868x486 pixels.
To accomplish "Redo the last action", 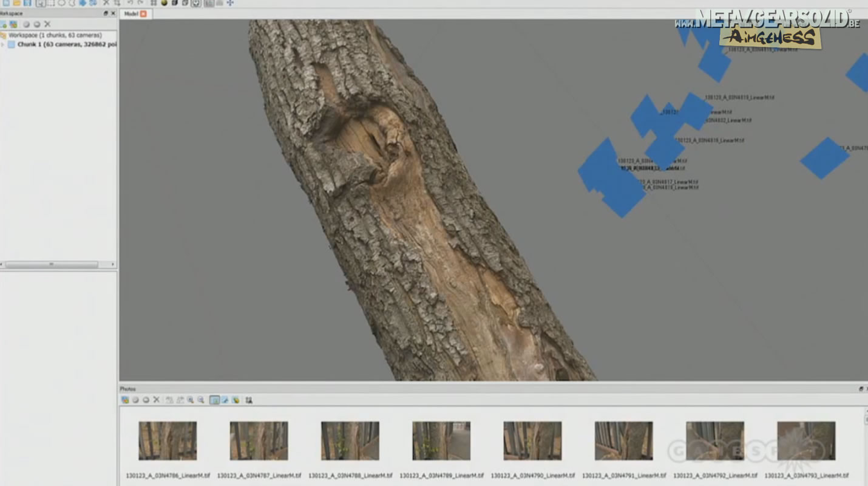I will 140,3.
